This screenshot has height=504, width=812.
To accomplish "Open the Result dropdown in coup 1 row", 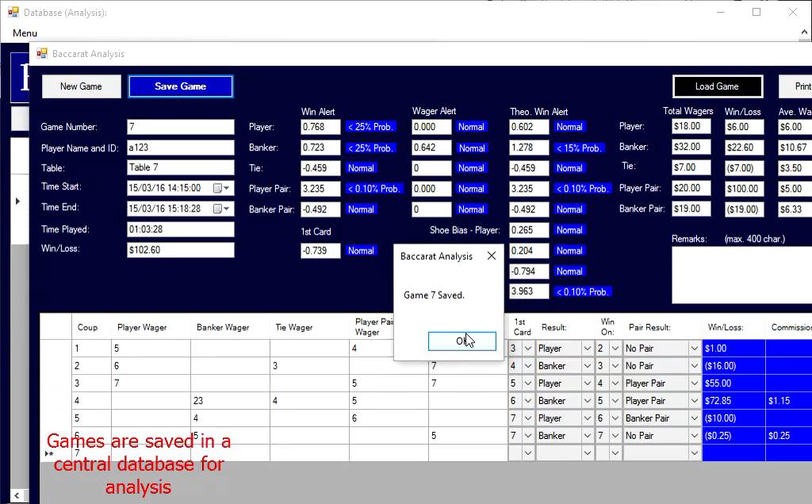I will [588, 349].
